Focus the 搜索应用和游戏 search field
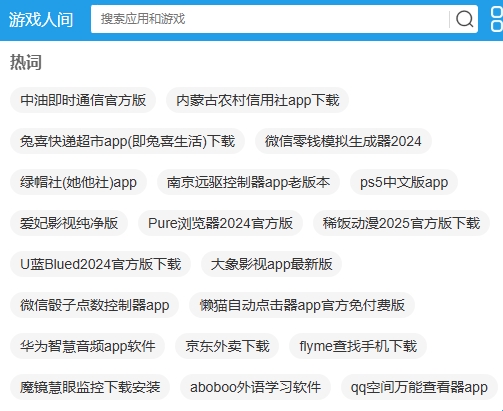Screen dimensions: 503x411 tap(270, 19)
